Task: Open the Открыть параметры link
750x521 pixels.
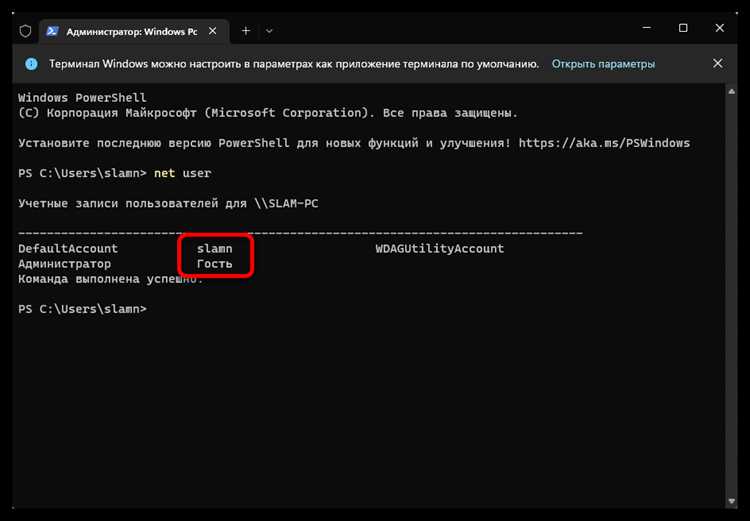Action: point(603,64)
